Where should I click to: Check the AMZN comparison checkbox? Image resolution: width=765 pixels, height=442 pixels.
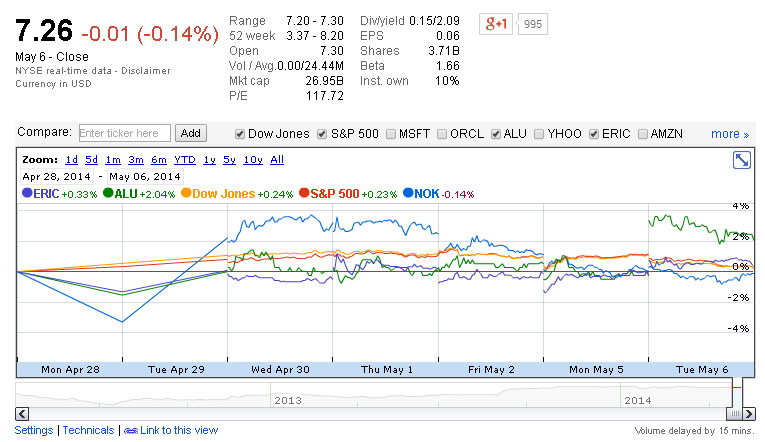click(x=643, y=134)
